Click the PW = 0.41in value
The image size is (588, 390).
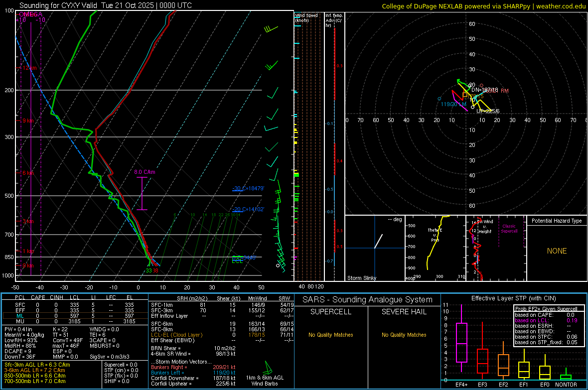(18, 329)
